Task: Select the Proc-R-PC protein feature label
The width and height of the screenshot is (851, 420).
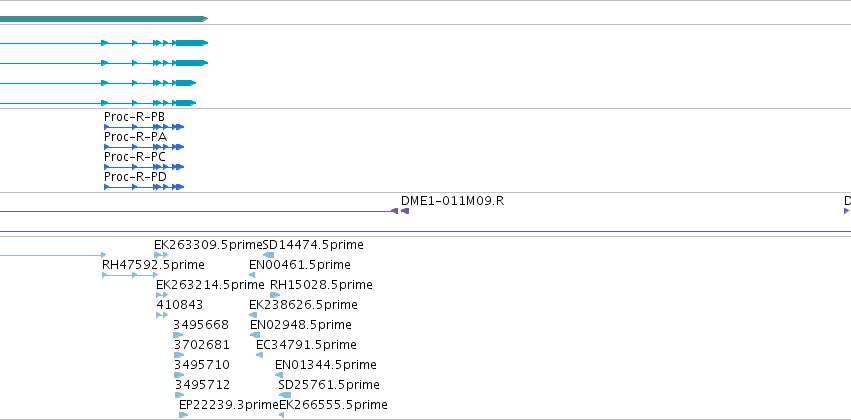Action: [x=135, y=157]
